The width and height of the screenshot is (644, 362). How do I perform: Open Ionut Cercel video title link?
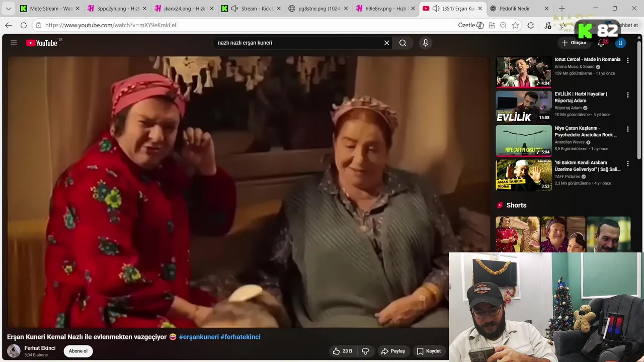pyautogui.click(x=588, y=59)
